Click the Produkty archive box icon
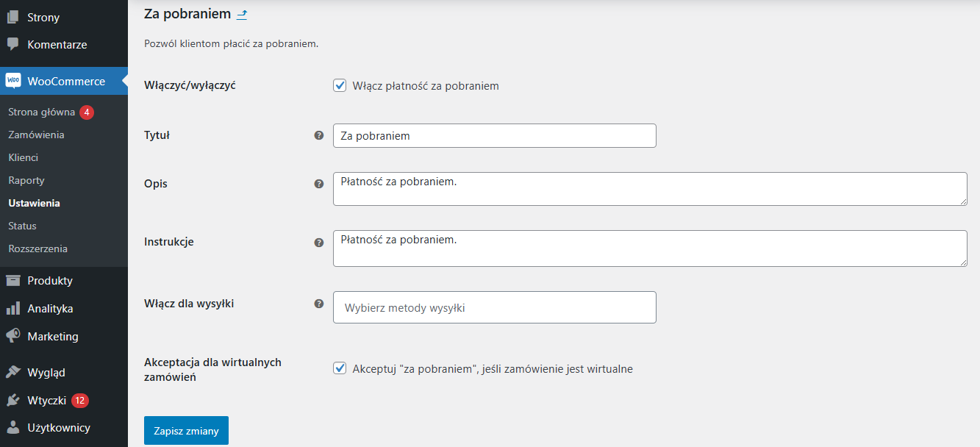This screenshot has width=980, height=447. [12, 280]
